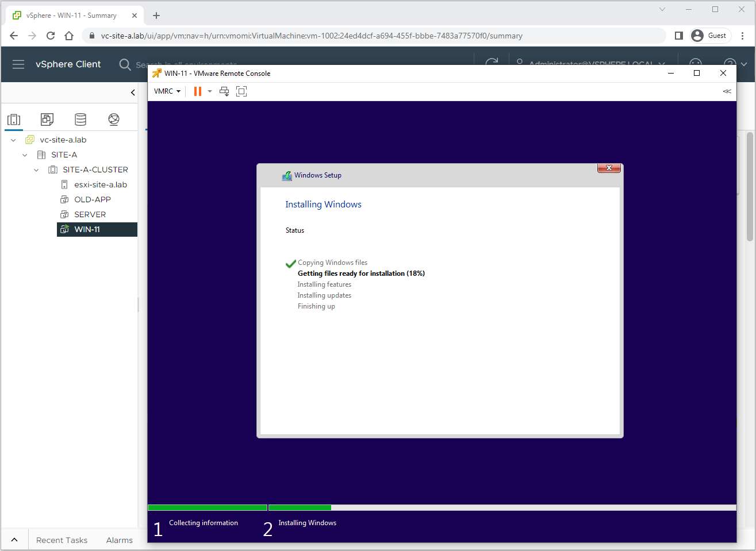Open the Storage inventory view

80,119
